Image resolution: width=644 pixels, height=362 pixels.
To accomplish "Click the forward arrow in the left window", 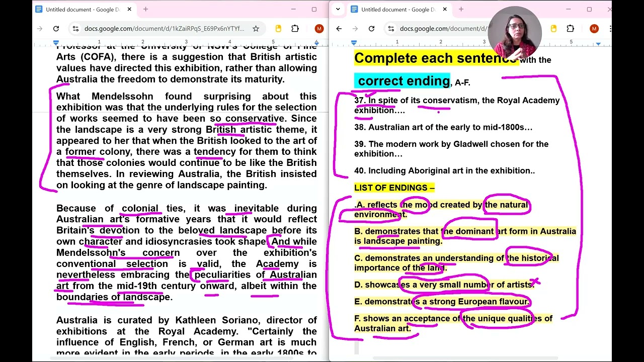I will pos(40,29).
